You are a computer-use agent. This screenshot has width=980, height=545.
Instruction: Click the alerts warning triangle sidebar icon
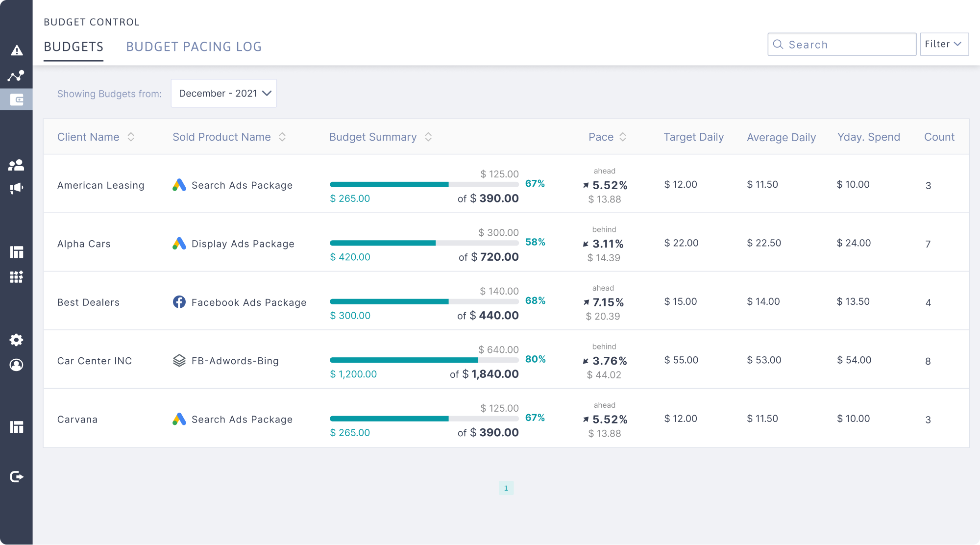pyautogui.click(x=17, y=50)
